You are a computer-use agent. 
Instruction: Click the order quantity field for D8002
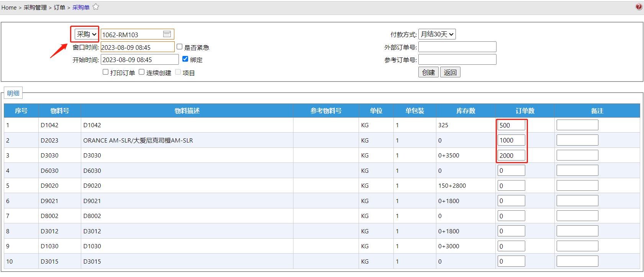click(511, 216)
